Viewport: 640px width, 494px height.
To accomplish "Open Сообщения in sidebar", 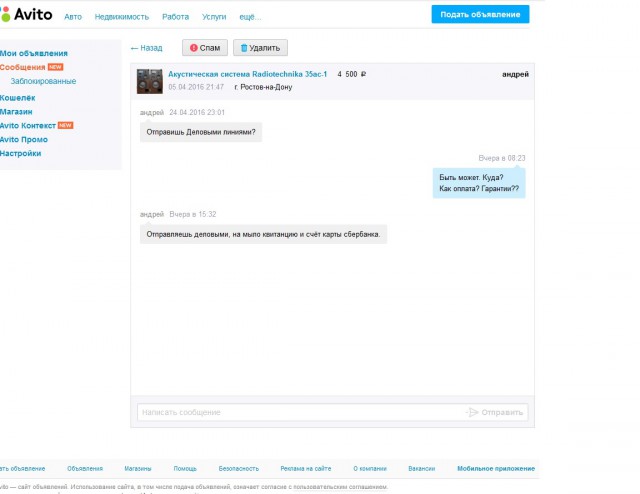I will 22,67.
